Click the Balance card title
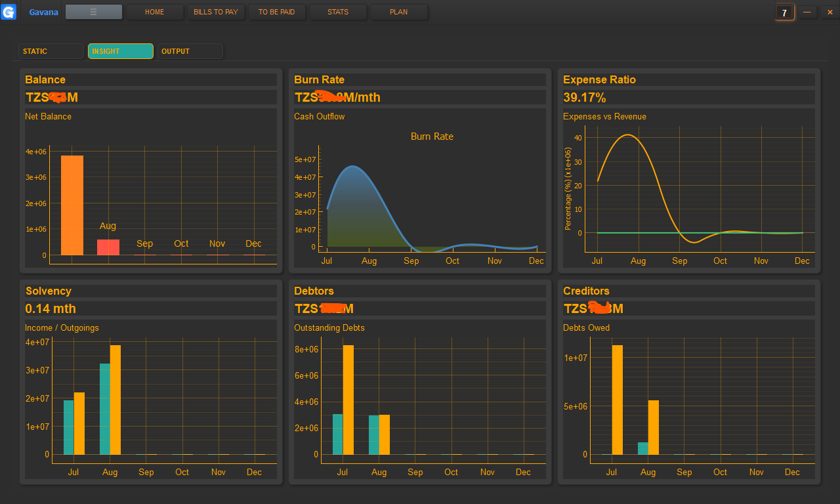The image size is (840, 504). (x=45, y=79)
